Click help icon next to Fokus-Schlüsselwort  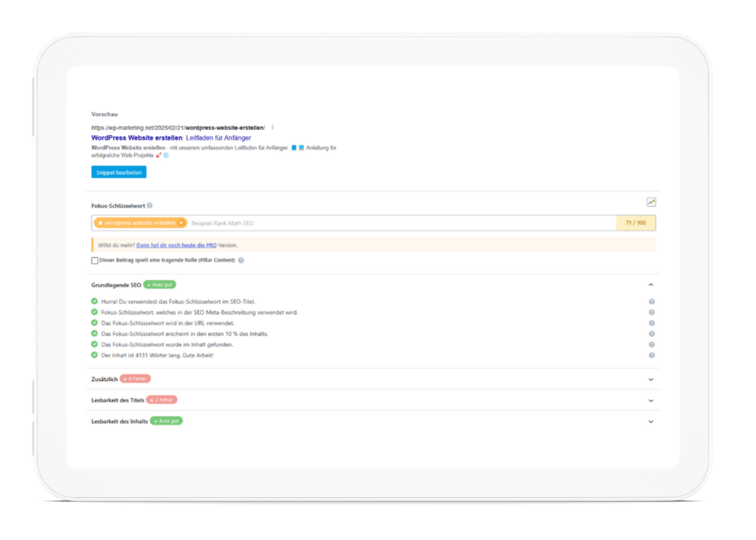[150, 205]
